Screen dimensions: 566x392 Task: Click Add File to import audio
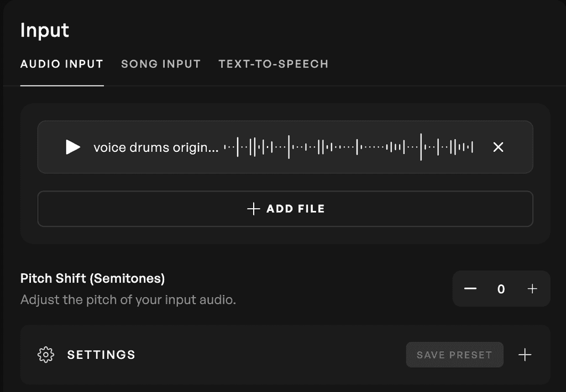285,209
